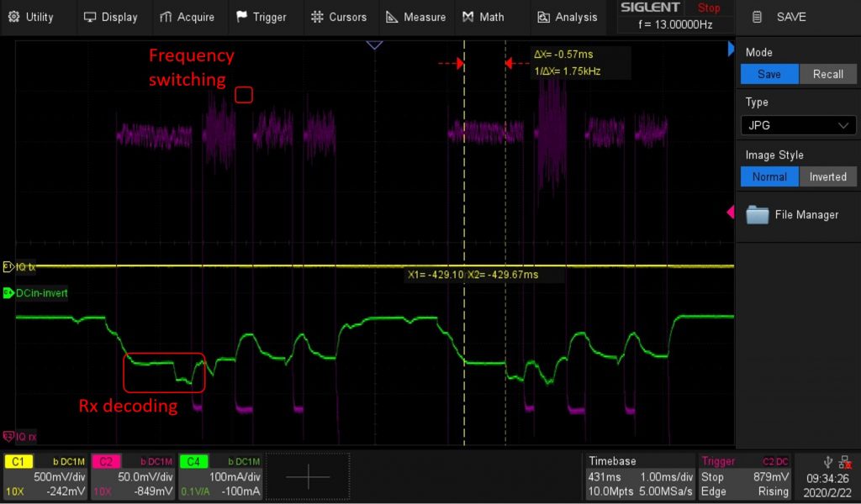Viewport: 861px width, 504px height.
Task: Click the USB status icon
Action: pos(830,460)
